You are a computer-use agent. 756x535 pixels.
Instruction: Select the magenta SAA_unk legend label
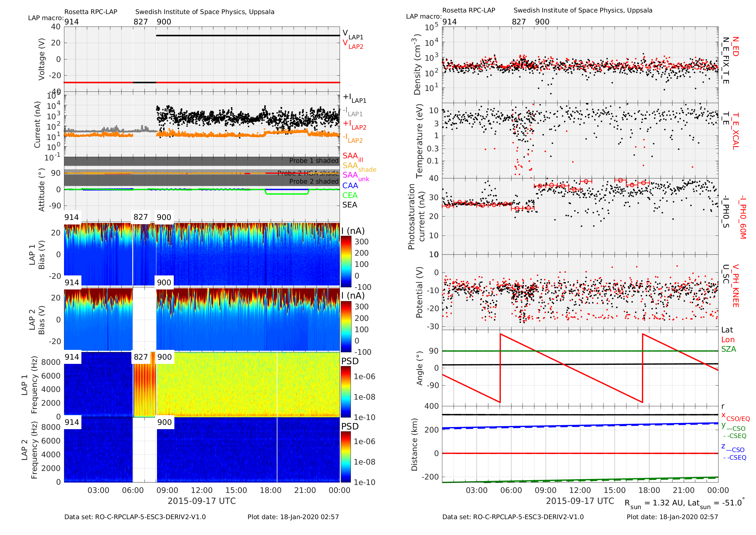coord(356,176)
